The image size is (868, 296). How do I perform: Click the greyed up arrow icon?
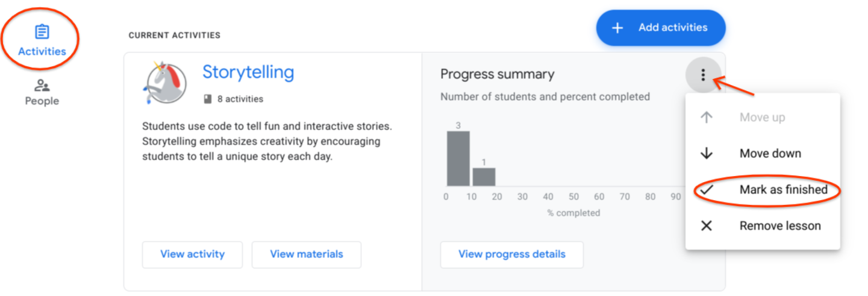[707, 118]
